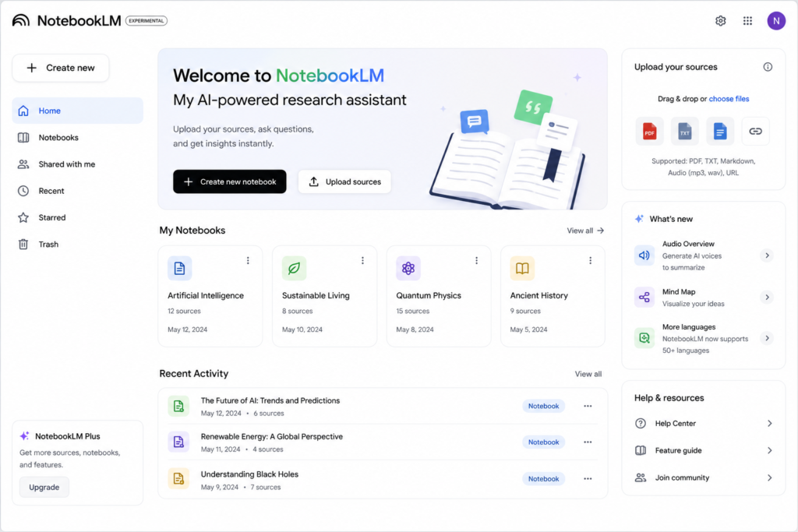Open Starred in the sidebar
This screenshot has width=798, height=532.
[x=77, y=217]
